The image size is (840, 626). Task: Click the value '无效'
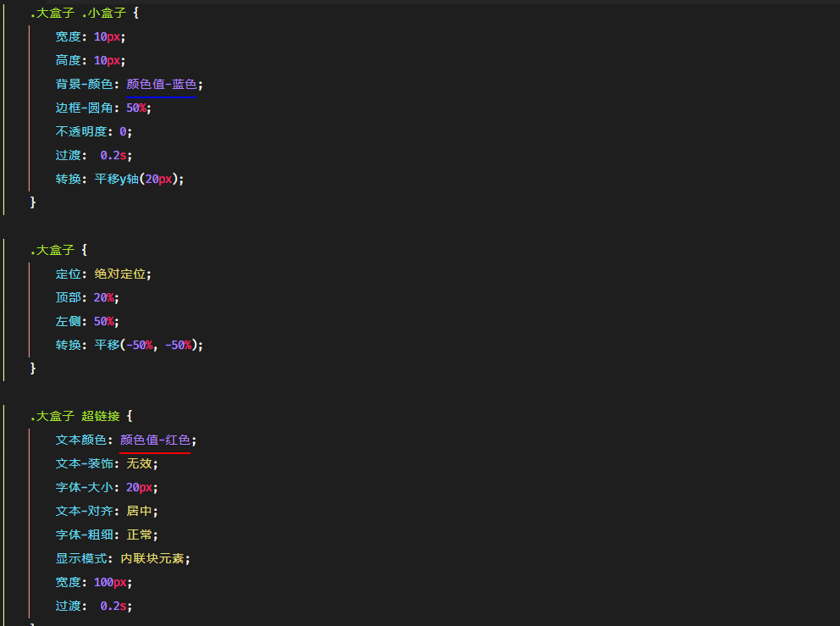coord(139,463)
